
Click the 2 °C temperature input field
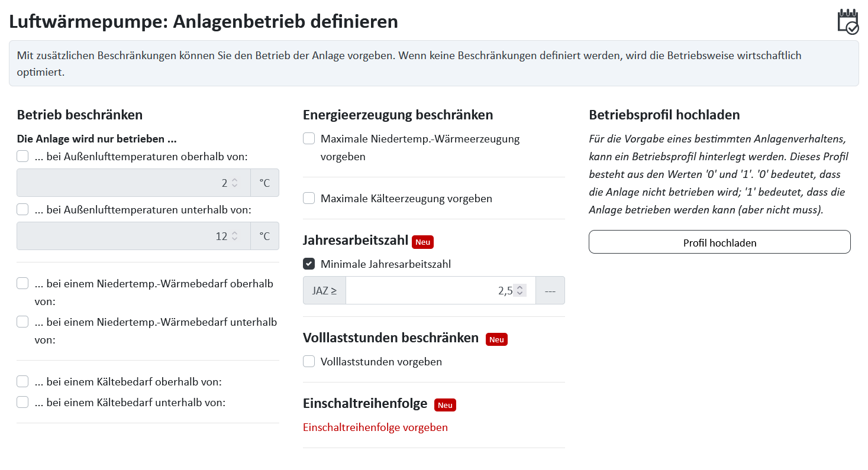[134, 183]
